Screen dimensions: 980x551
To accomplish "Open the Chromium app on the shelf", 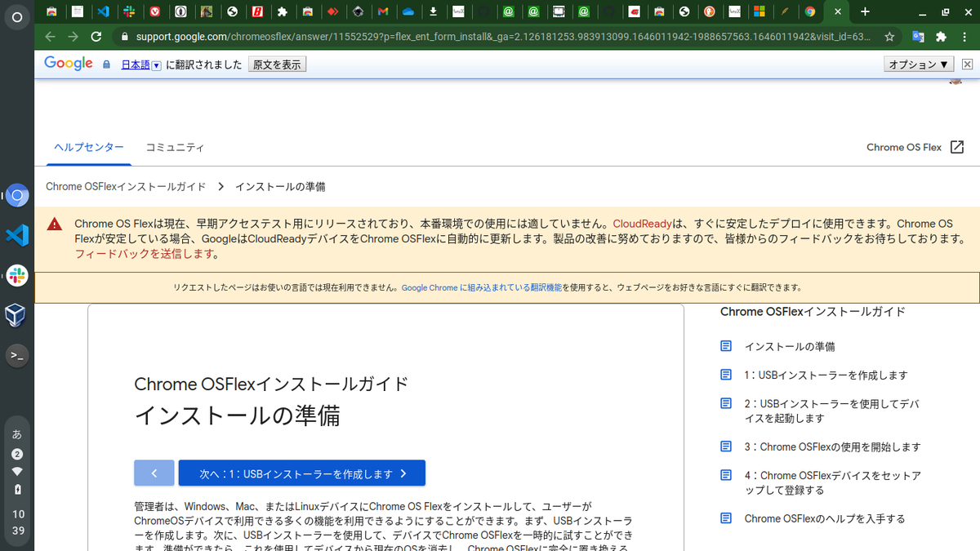I will [17, 196].
